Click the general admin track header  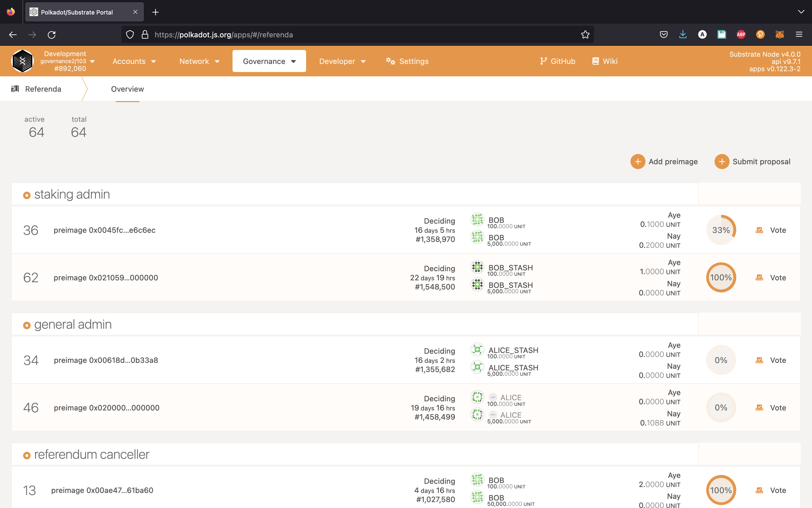pos(73,325)
